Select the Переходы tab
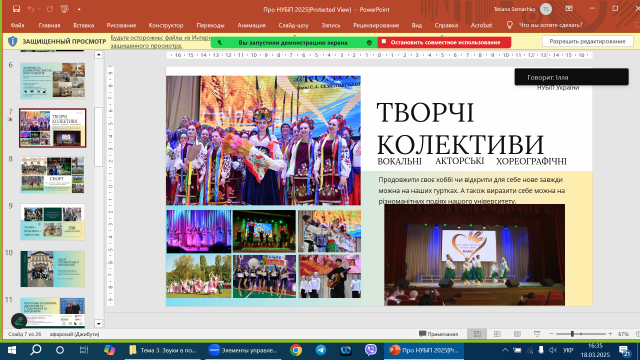 coord(210,25)
